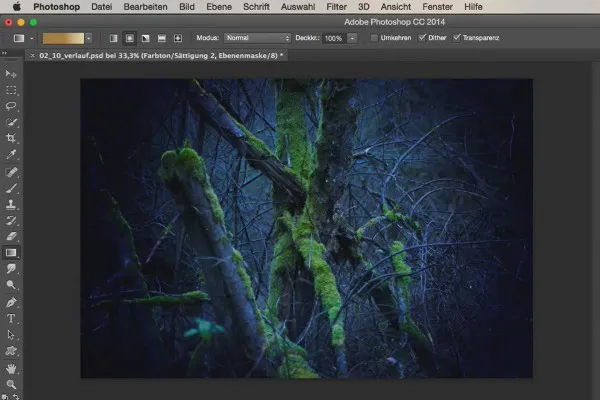This screenshot has width=600, height=400.
Task: Open the Photoshop application menu
Action: pyautogui.click(x=57, y=7)
